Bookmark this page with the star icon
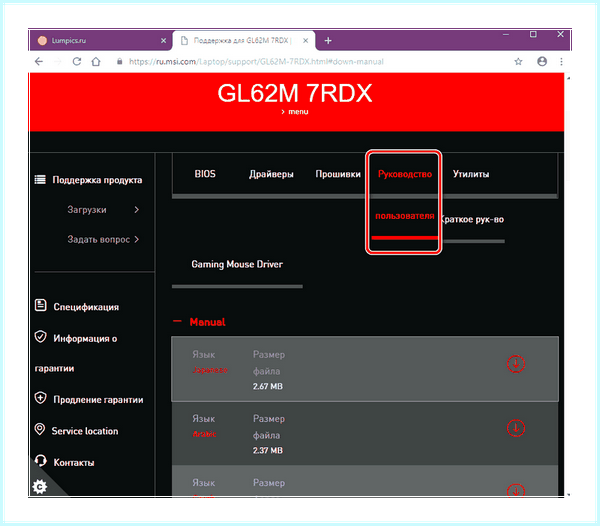This screenshot has height=526, width=600. [x=518, y=62]
